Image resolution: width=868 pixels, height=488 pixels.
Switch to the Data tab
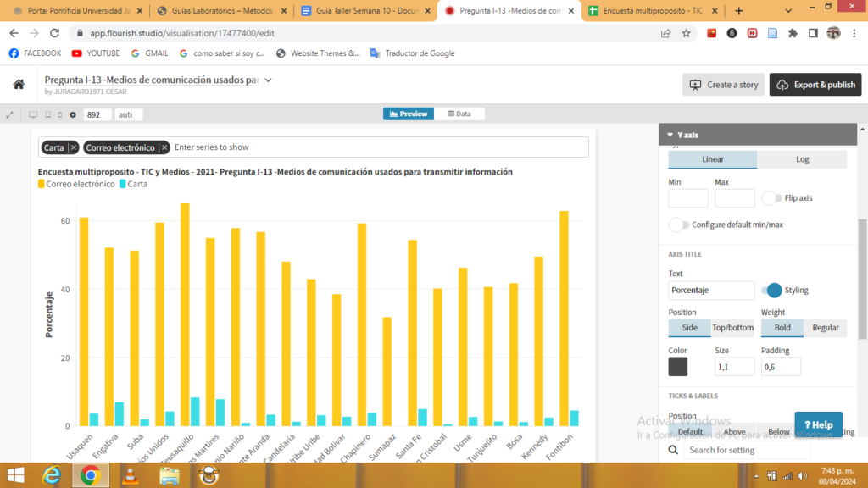pos(459,114)
